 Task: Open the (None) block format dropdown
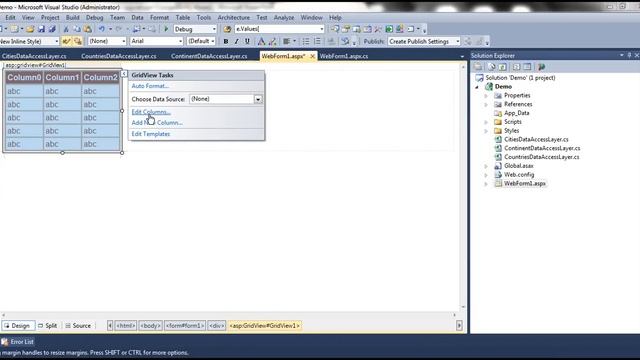(123, 41)
